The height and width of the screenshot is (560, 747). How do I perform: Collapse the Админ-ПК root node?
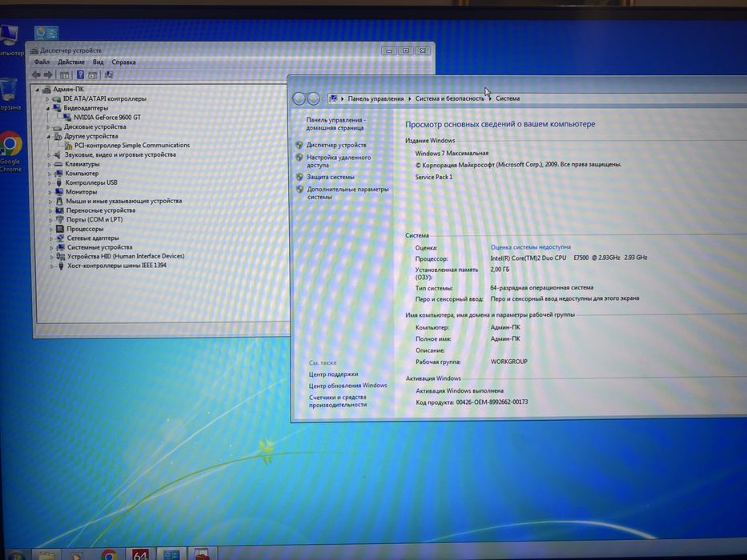click(38, 90)
